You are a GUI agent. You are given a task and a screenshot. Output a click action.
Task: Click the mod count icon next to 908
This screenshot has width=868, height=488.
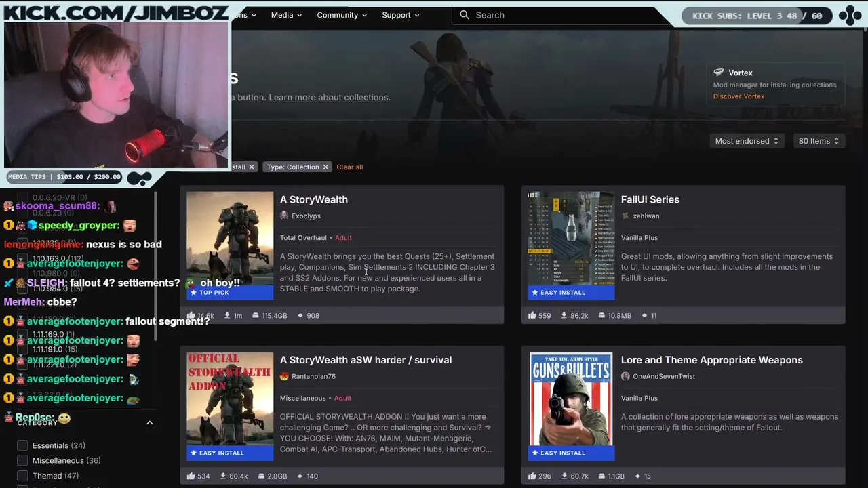pos(300,316)
